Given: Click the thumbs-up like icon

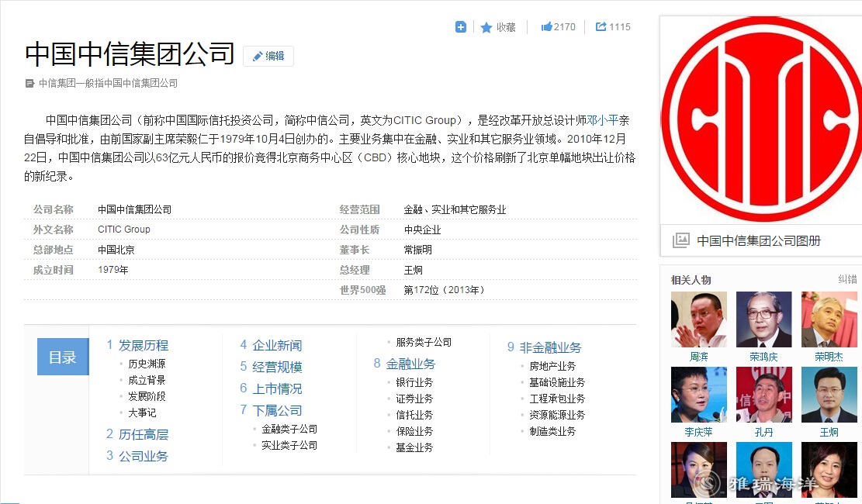Looking at the screenshot, I should pos(546,27).
